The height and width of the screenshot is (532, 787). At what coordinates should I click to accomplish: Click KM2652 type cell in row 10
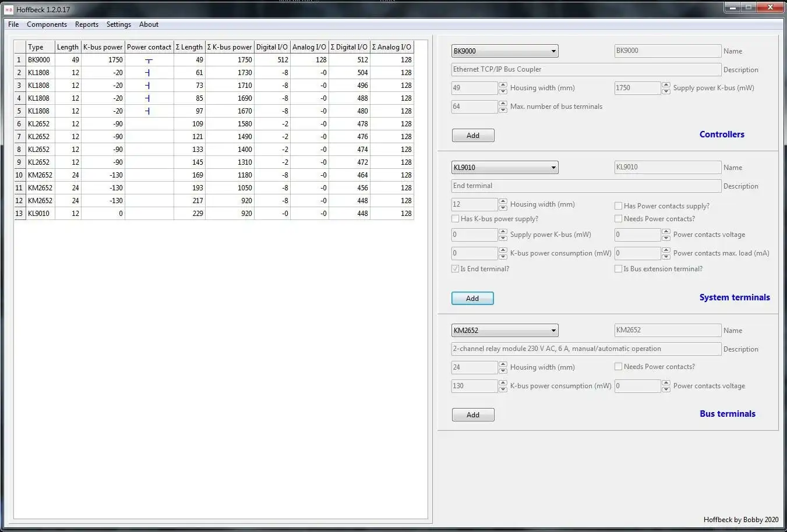click(40, 175)
